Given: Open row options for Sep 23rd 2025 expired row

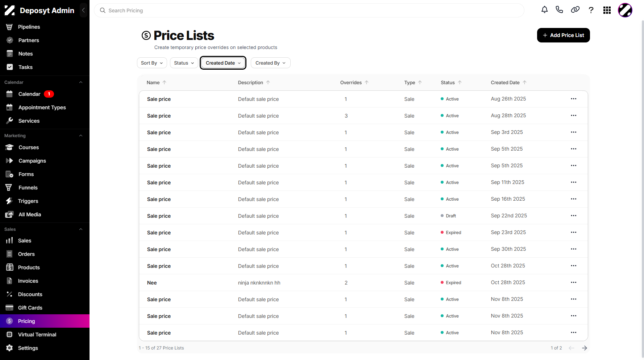Looking at the screenshot, I should point(573,232).
